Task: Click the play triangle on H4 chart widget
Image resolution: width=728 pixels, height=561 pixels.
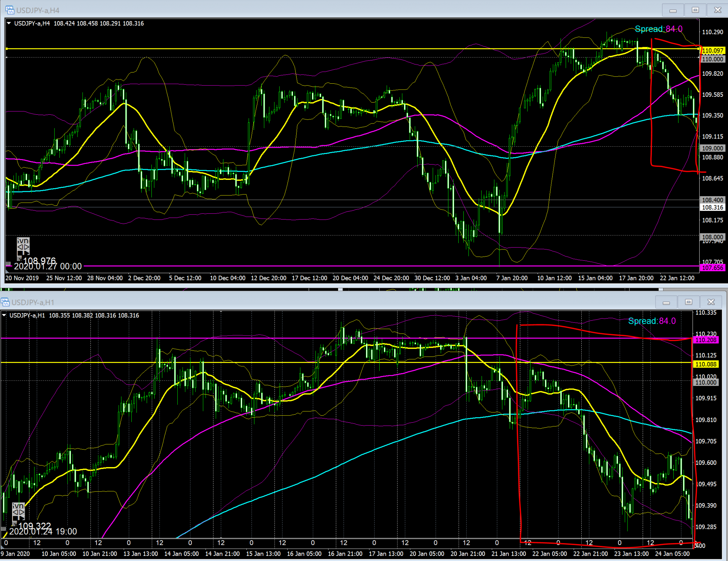Action: click(27, 253)
